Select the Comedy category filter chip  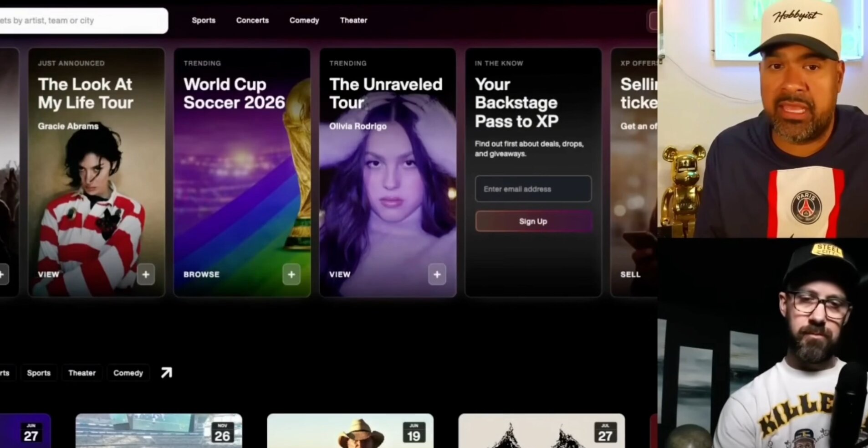tap(128, 373)
